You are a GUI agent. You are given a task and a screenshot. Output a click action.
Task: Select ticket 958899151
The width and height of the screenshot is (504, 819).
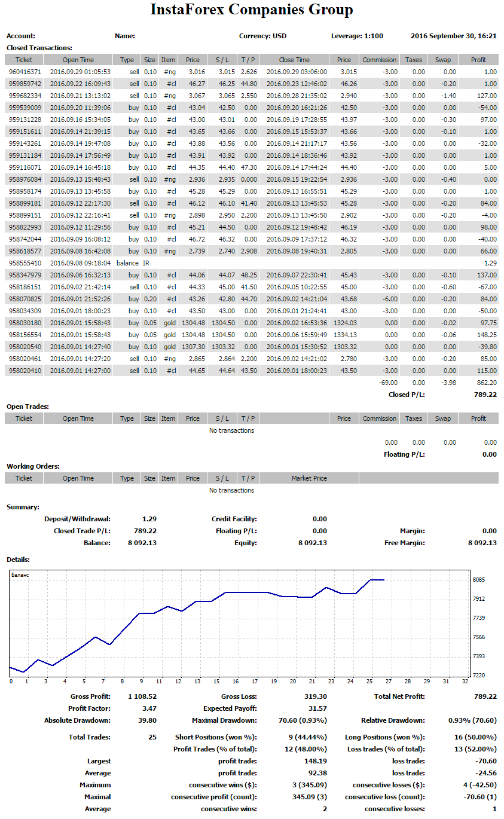click(25, 215)
